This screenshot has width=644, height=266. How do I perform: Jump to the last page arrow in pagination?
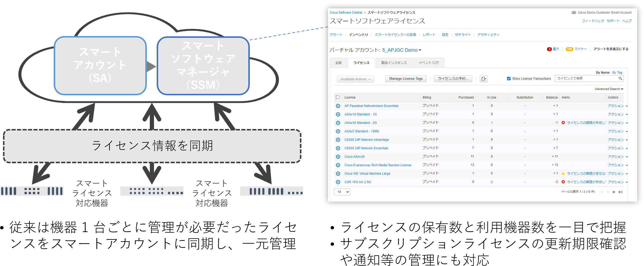[x=620, y=192]
